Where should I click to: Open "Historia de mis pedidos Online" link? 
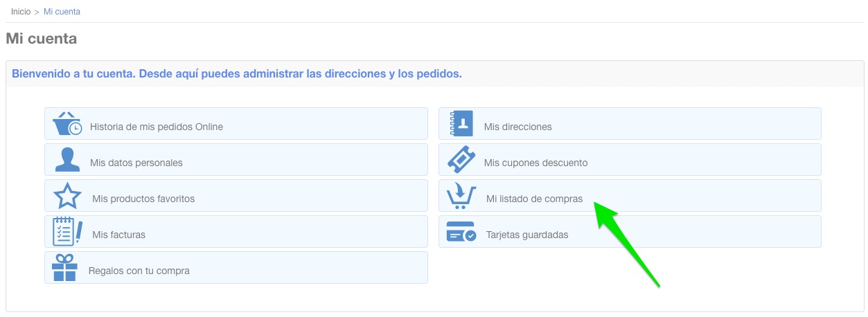coord(157,127)
